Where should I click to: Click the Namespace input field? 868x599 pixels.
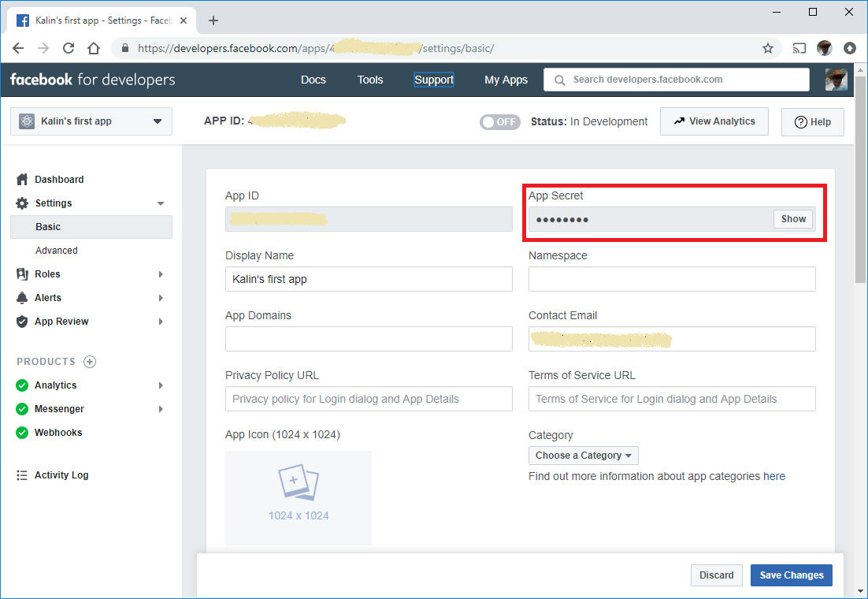pyautogui.click(x=672, y=279)
